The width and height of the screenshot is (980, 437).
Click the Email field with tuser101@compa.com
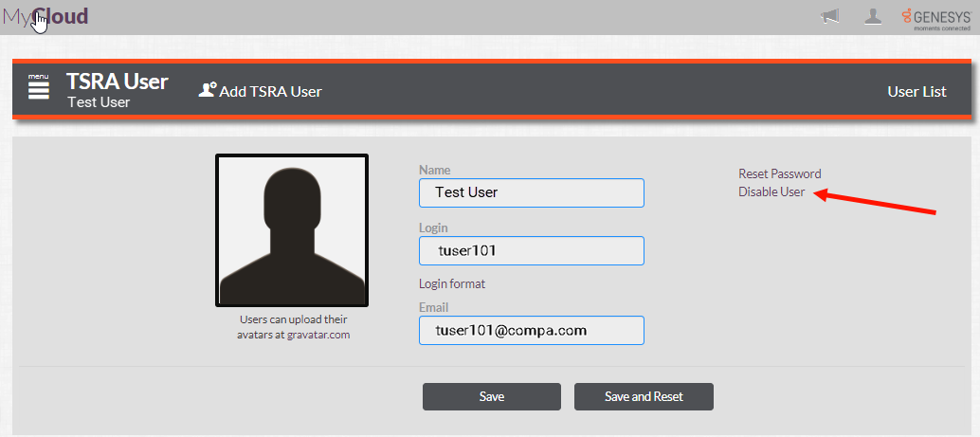pos(531,331)
